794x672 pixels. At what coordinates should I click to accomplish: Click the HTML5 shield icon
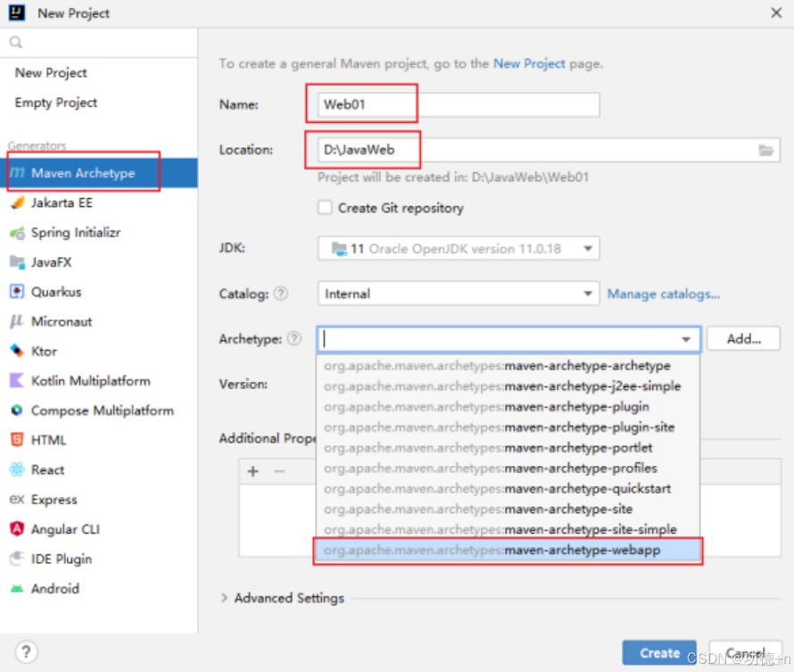pyautogui.click(x=17, y=440)
